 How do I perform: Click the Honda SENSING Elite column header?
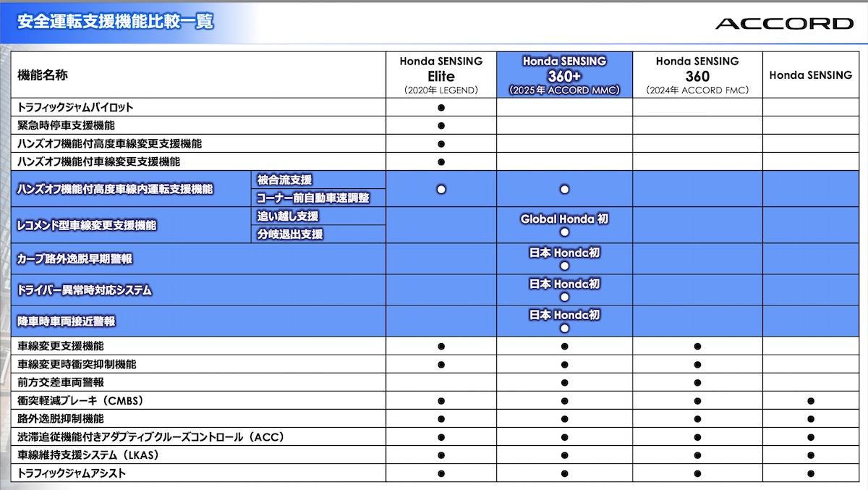click(441, 75)
